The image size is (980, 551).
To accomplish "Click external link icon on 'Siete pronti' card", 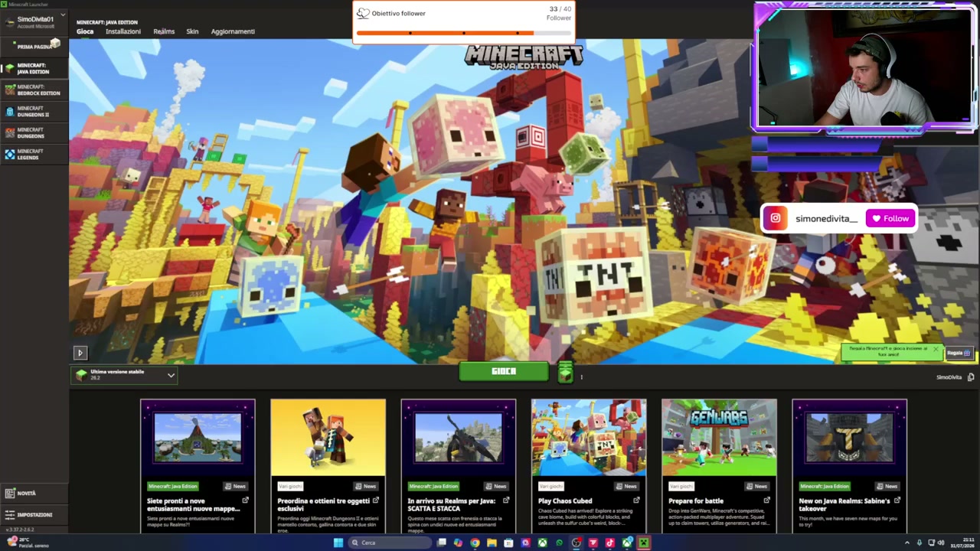I will tap(245, 500).
